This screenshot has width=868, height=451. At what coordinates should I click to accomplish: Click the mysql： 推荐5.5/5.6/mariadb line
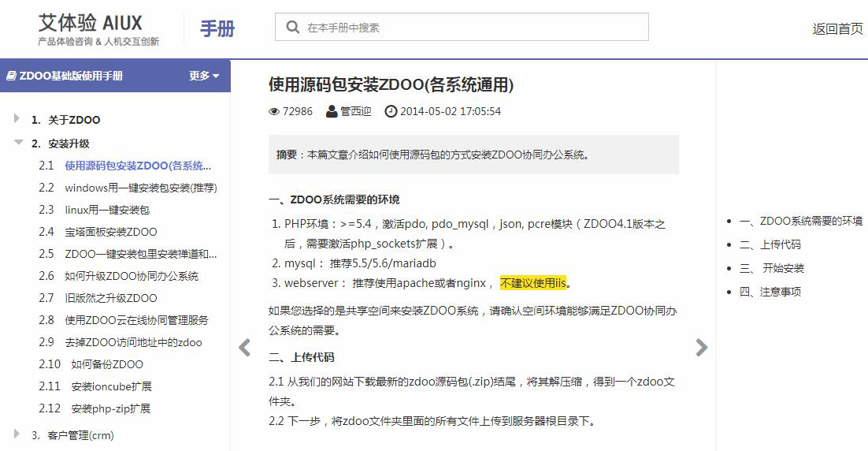coord(361,263)
